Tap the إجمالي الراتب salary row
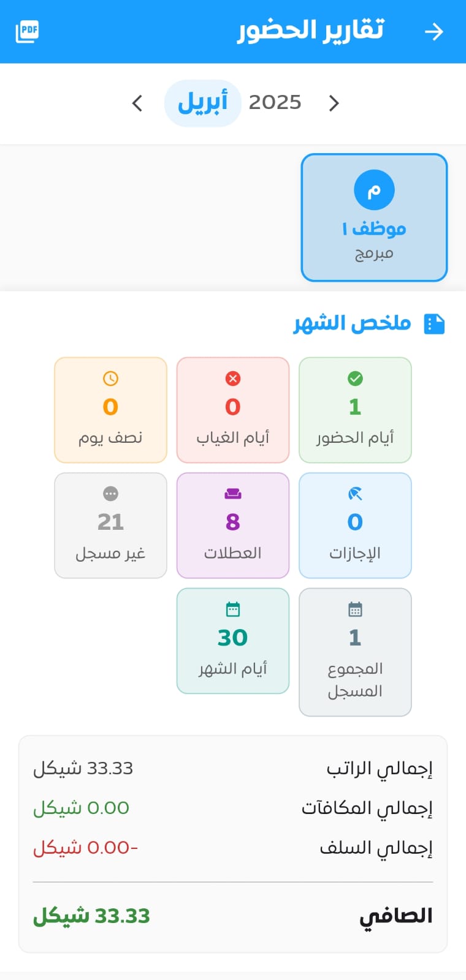The image size is (466, 980). click(x=233, y=768)
